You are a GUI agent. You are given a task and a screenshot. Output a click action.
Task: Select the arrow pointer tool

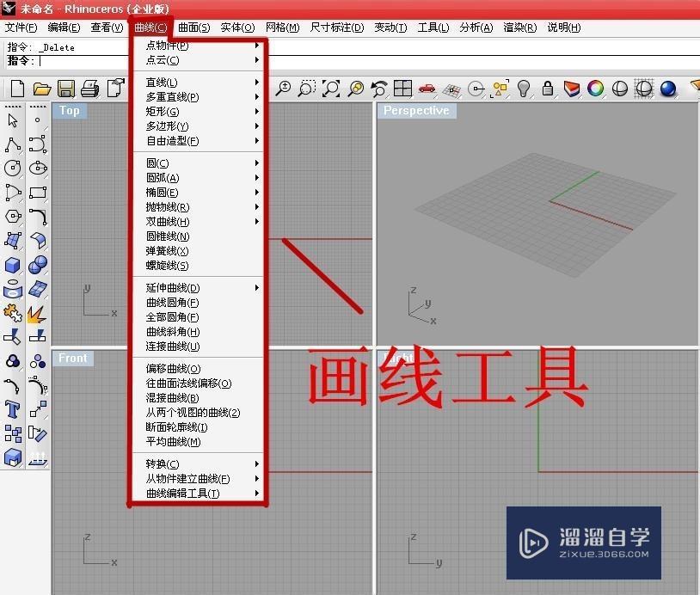tap(13, 120)
